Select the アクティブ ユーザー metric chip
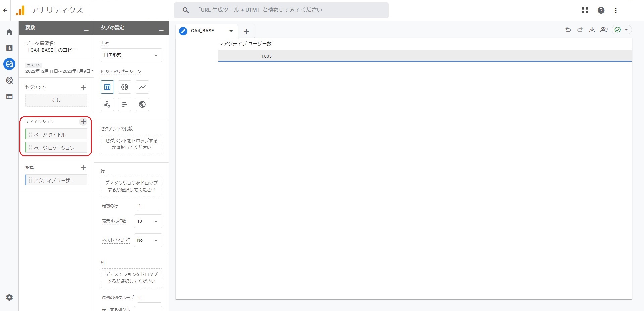 coord(56,180)
